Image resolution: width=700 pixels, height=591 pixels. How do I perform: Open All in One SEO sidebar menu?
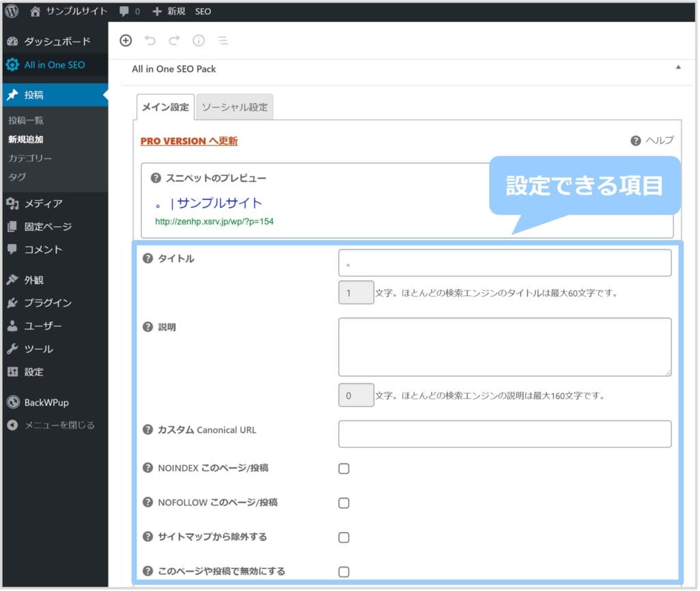55,65
